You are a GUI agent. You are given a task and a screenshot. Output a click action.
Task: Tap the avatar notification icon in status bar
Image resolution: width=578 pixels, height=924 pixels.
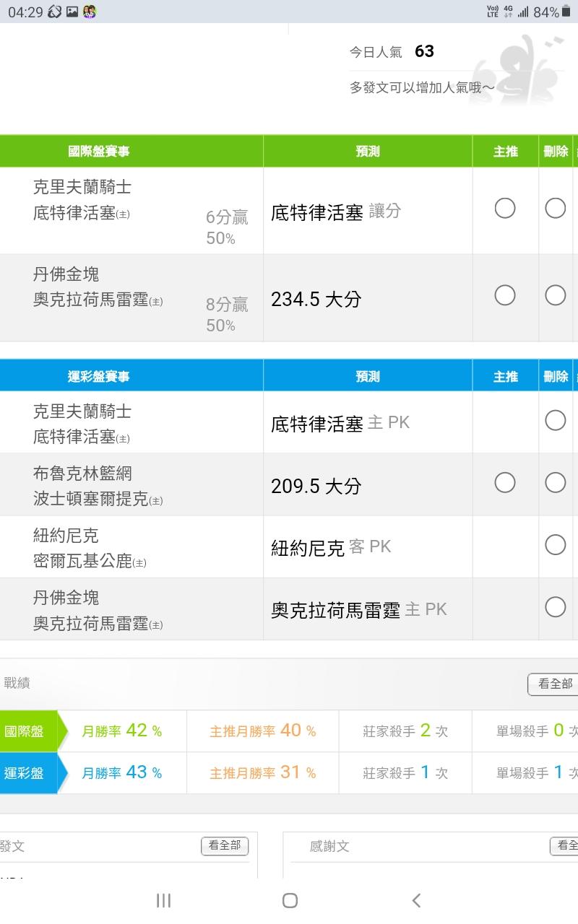[90, 12]
